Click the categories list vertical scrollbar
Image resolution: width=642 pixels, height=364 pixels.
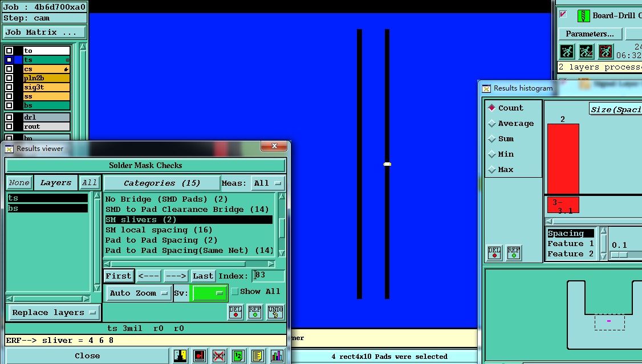(282, 225)
